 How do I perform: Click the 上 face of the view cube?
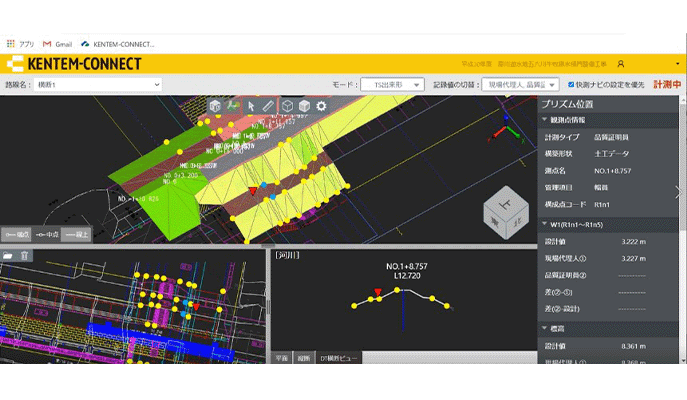coord(506,204)
